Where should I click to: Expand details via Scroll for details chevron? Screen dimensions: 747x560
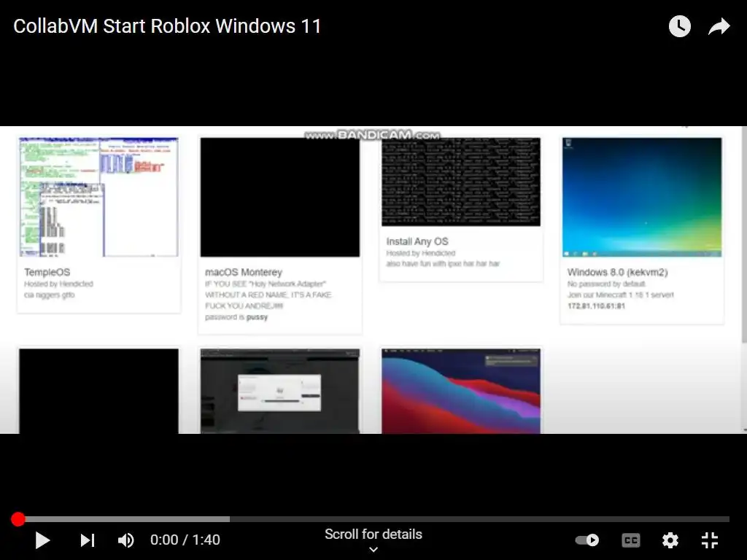pos(373,550)
